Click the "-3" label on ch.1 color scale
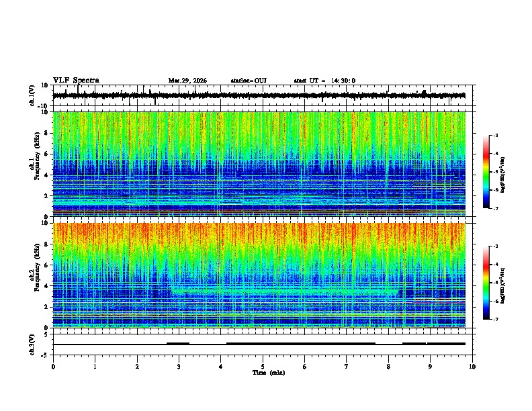The image size is (532, 411). click(495, 135)
